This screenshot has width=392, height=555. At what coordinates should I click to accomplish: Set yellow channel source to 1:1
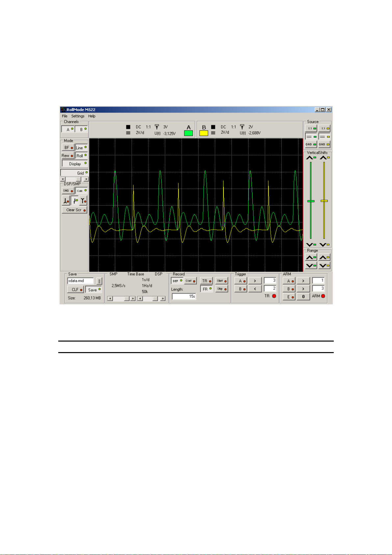pos(325,128)
